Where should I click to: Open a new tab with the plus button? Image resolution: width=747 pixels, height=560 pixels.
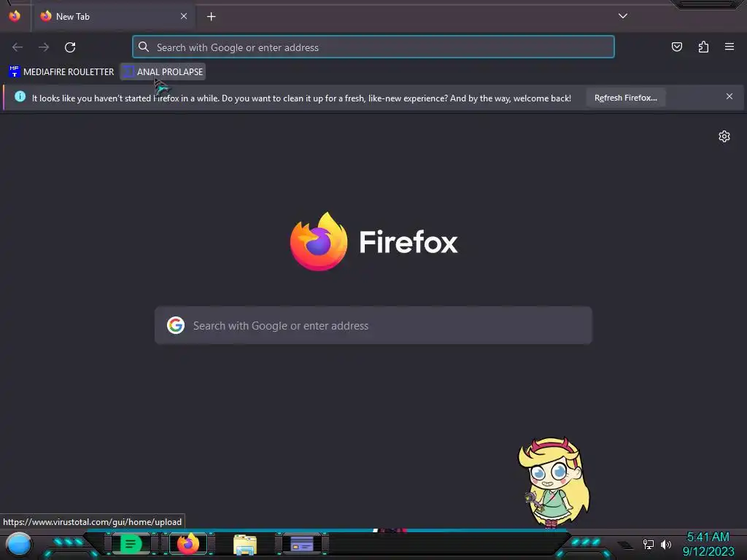(x=211, y=17)
